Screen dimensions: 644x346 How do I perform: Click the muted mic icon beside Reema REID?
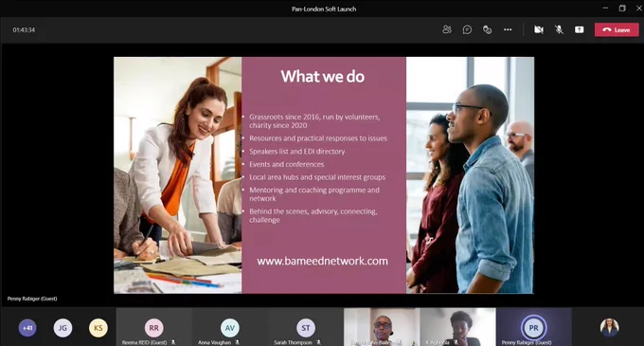(173, 342)
